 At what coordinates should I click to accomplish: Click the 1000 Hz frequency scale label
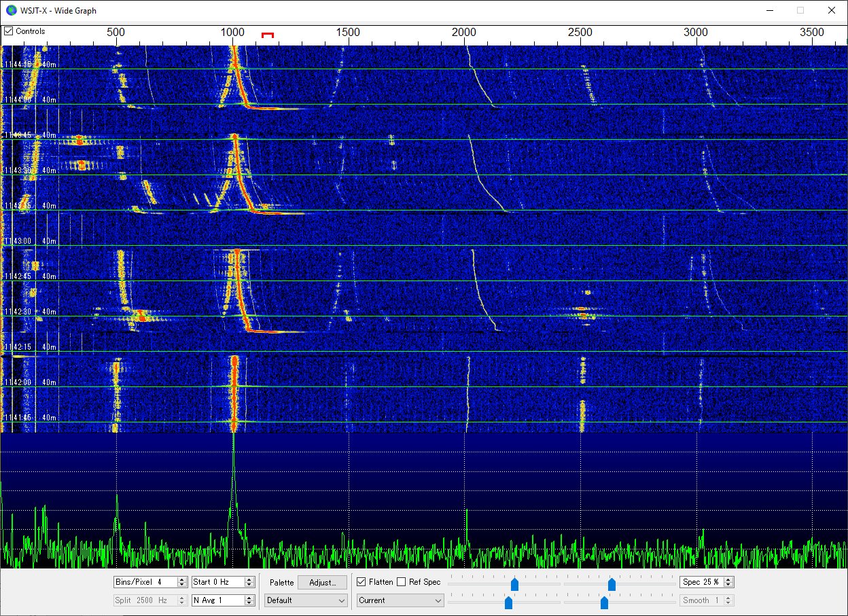click(x=232, y=32)
